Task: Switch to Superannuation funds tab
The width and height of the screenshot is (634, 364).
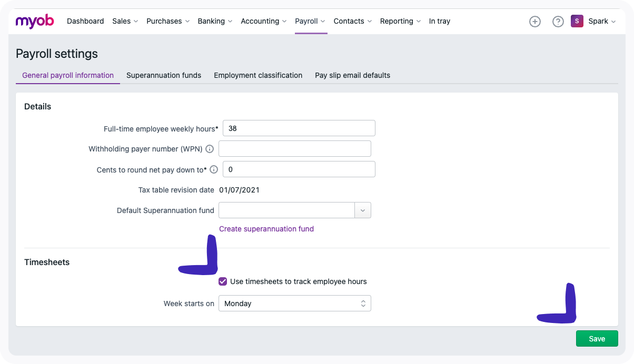Action: click(x=164, y=75)
